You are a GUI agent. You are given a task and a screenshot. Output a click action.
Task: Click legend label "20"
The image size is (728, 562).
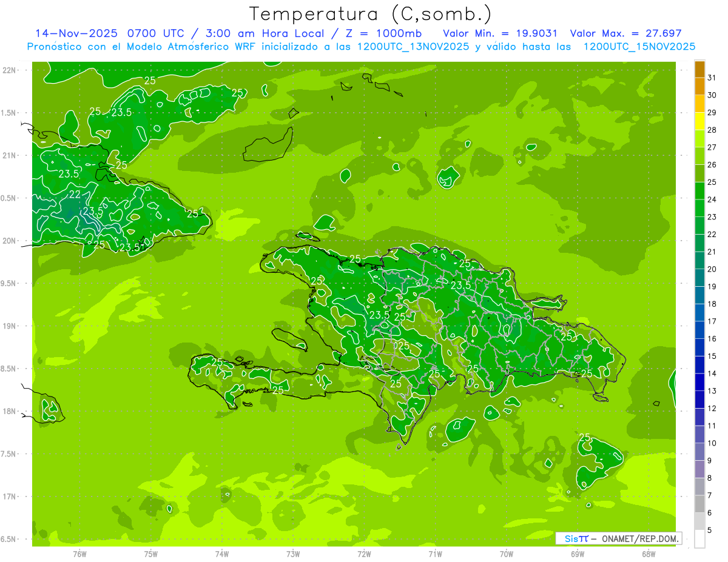[712, 269]
